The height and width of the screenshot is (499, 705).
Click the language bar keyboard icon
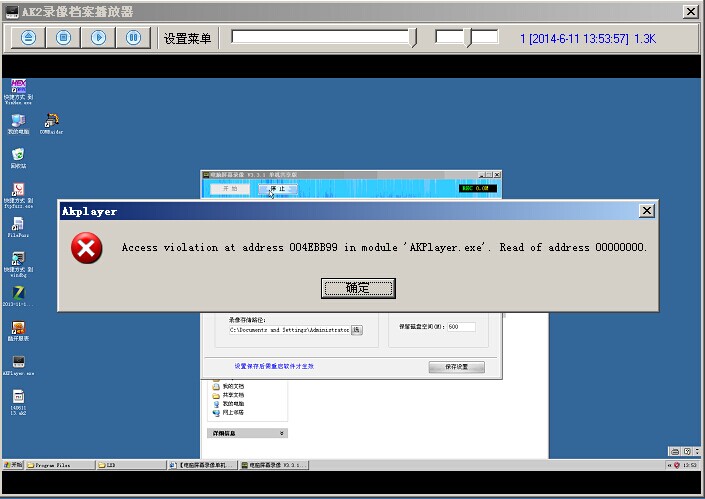tap(674, 451)
